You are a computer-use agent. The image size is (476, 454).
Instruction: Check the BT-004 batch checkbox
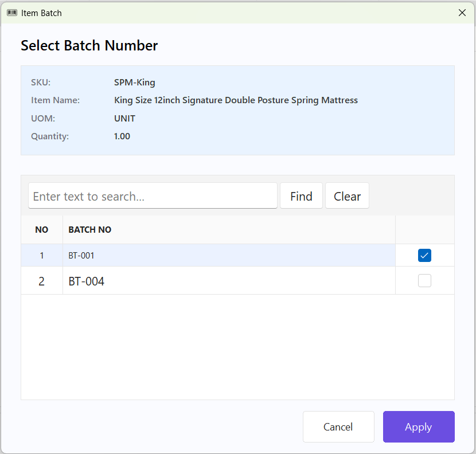pos(424,281)
